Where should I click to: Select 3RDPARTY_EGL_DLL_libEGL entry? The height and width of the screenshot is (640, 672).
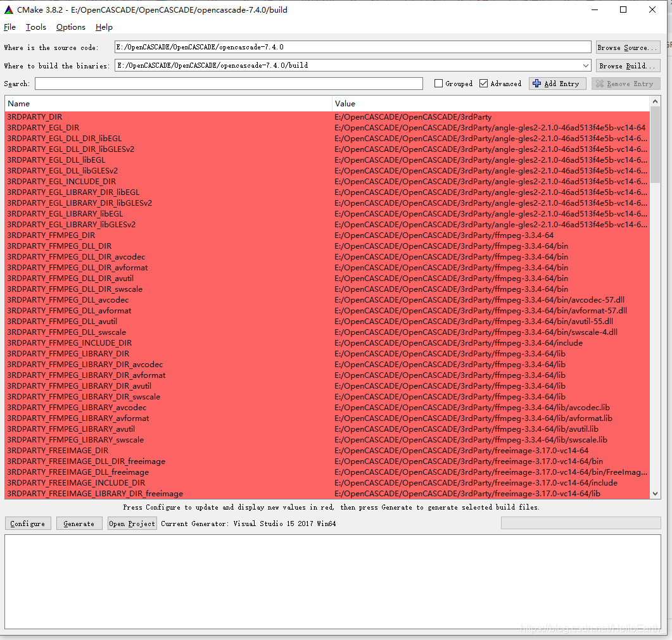(x=56, y=160)
